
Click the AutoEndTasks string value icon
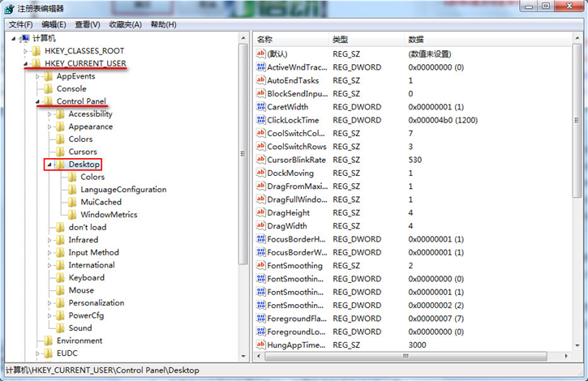pos(261,80)
